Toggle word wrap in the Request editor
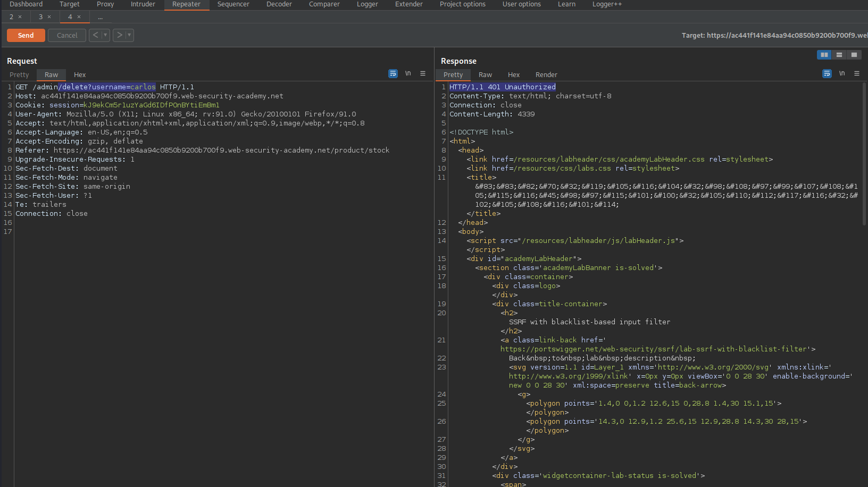Viewport: 868px width, 487px height. pyautogui.click(x=393, y=74)
